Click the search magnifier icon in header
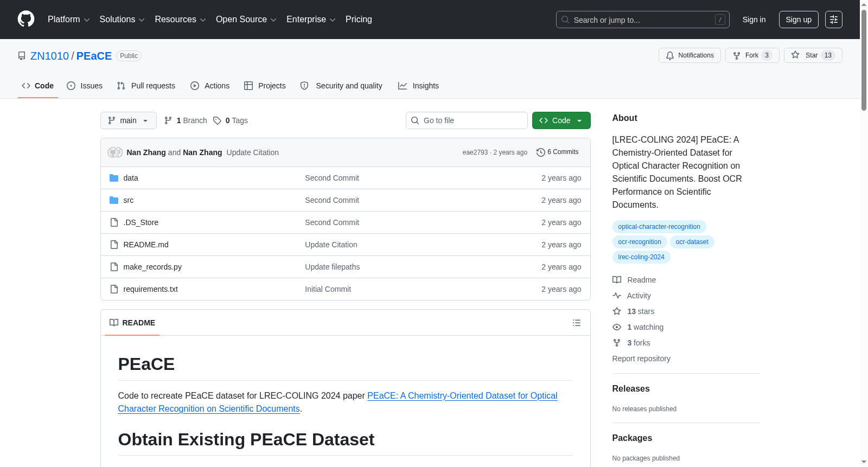868x467 pixels. pyautogui.click(x=565, y=20)
